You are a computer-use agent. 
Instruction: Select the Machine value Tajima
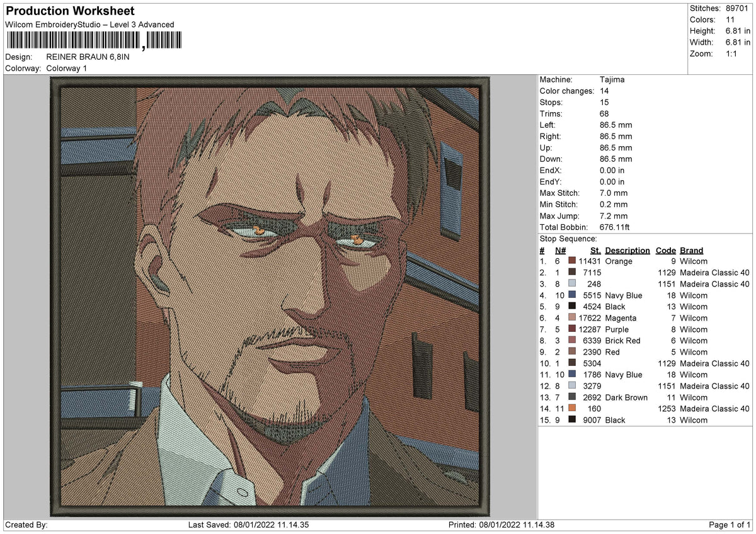(612, 80)
